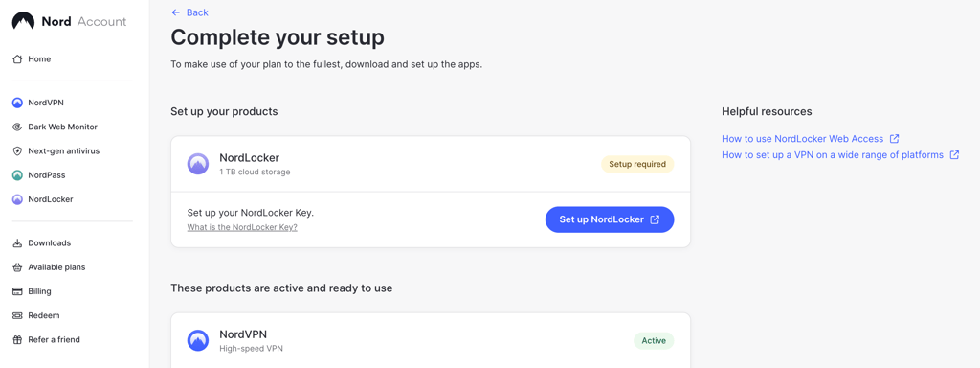Click the Home house icon

click(x=17, y=59)
